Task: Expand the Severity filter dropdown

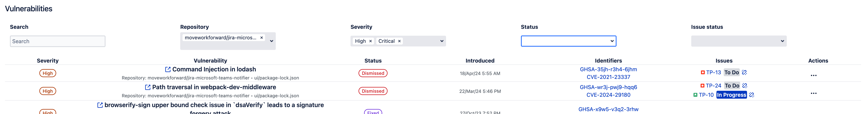Action: (441, 41)
